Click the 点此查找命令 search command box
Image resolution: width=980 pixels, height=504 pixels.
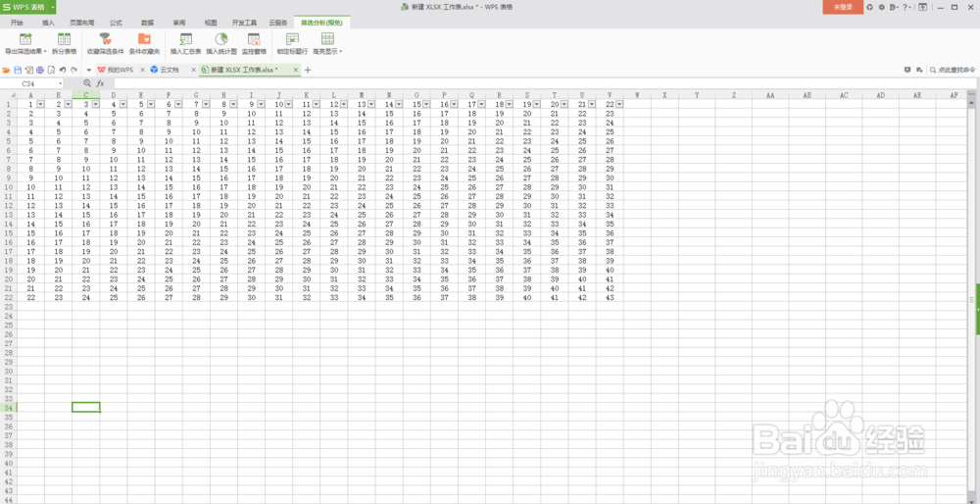954,70
